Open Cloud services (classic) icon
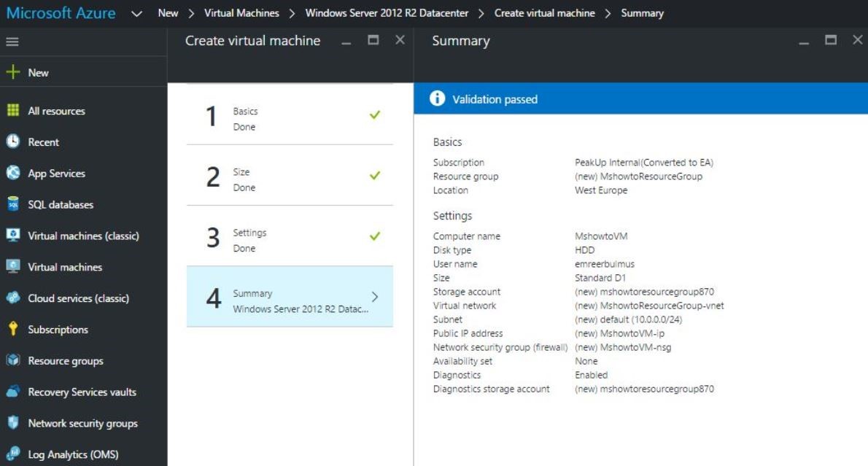This screenshot has width=868, height=466. pyautogui.click(x=12, y=298)
